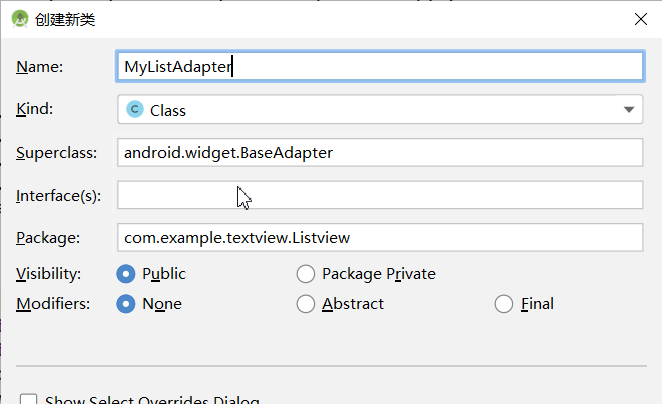
Task: Click the Interface(s): label
Action: pos(58,196)
